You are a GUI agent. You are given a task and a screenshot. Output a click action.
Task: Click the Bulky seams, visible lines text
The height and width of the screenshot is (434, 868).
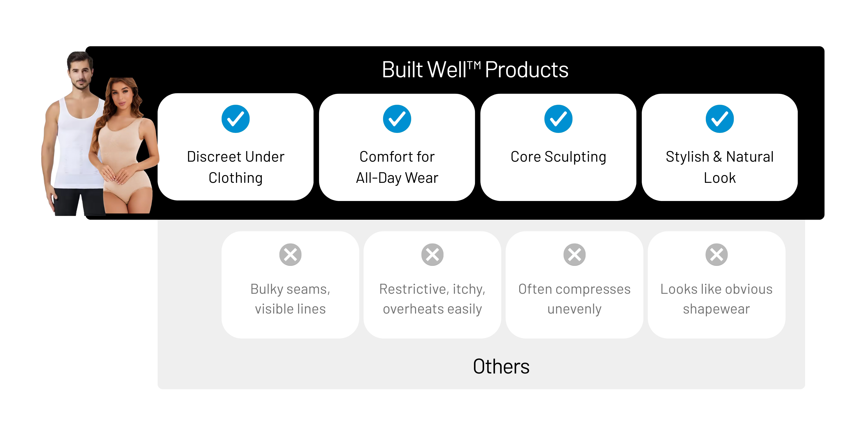click(290, 299)
